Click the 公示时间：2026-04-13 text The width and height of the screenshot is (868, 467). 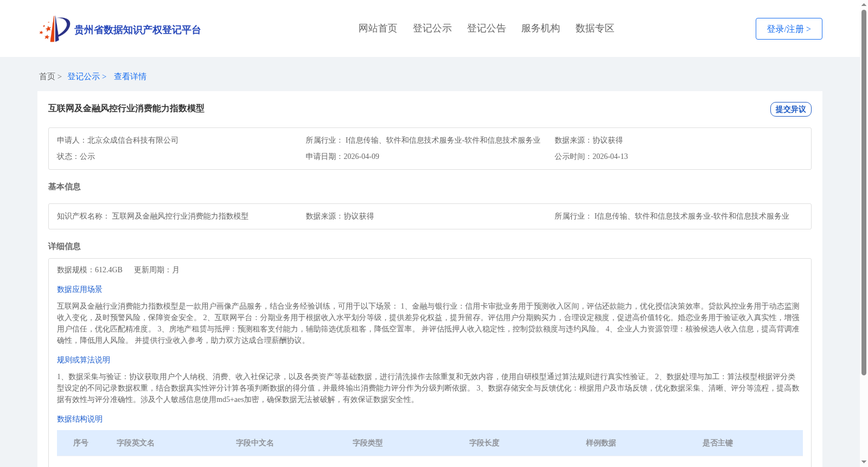coord(591,157)
